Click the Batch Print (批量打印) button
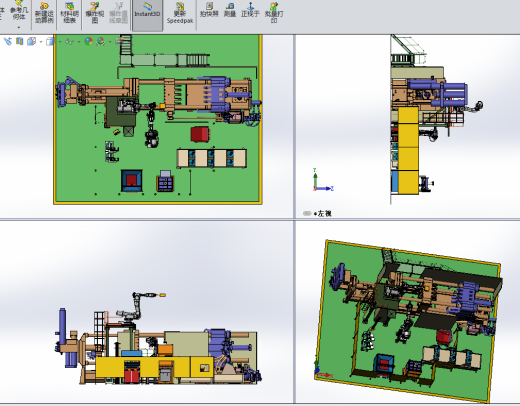This screenshot has height=406, width=520. click(274, 13)
